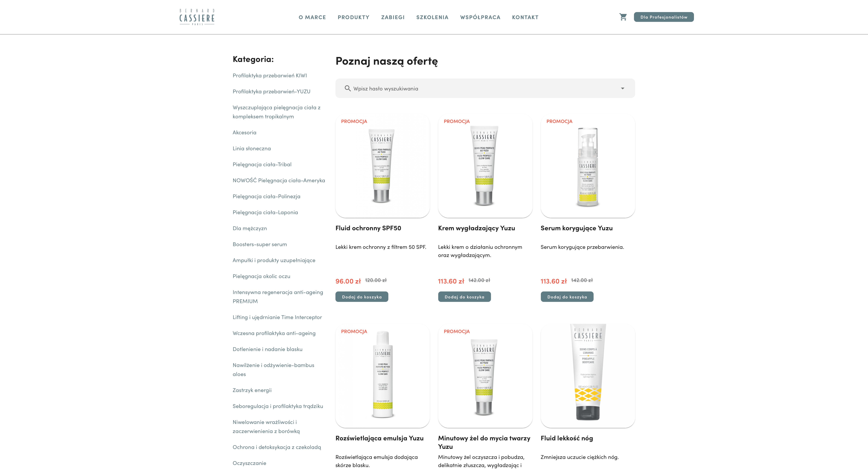Navigate to KONTAKT page
Viewport: 868px width, 469px height.
(525, 17)
